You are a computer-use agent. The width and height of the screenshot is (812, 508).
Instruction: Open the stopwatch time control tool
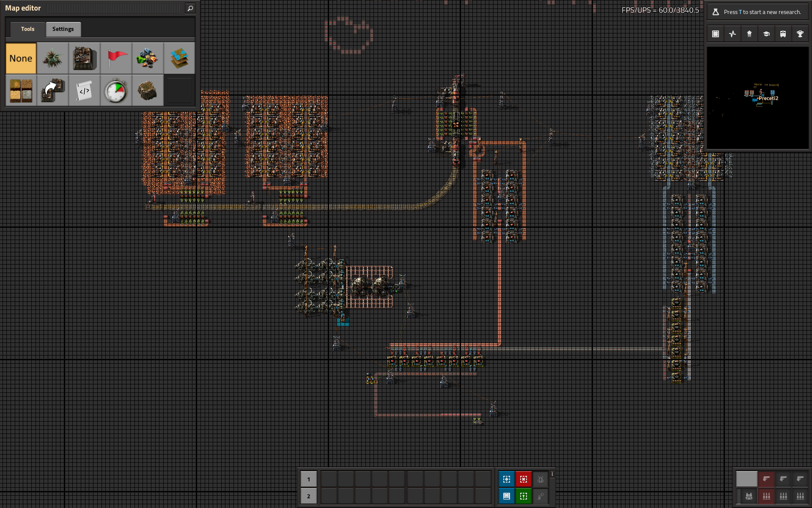pyautogui.click(x=116, y=90)
